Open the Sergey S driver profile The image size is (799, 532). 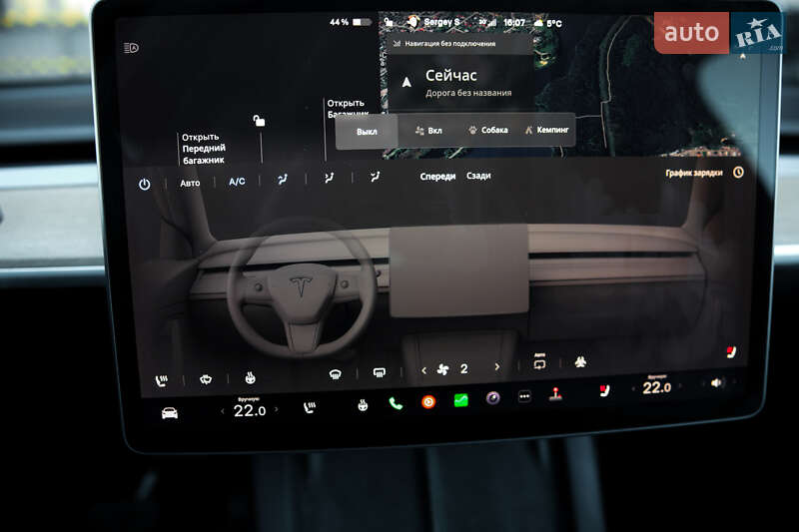coord(434,22)
